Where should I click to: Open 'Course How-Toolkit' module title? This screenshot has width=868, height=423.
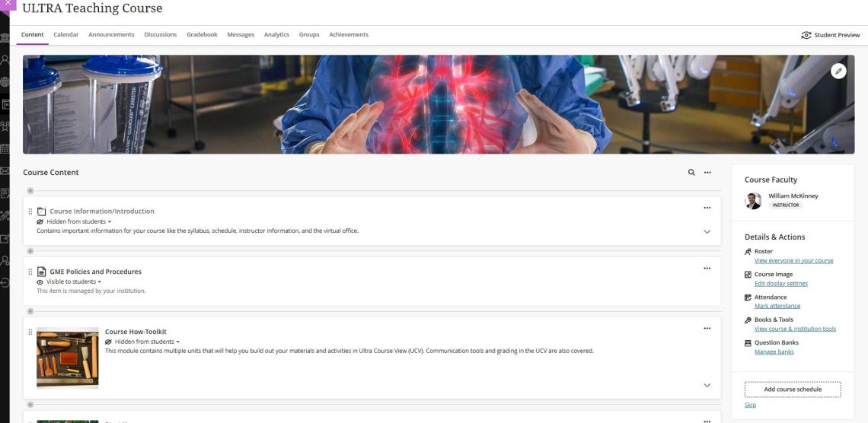[x=136, y=332]
